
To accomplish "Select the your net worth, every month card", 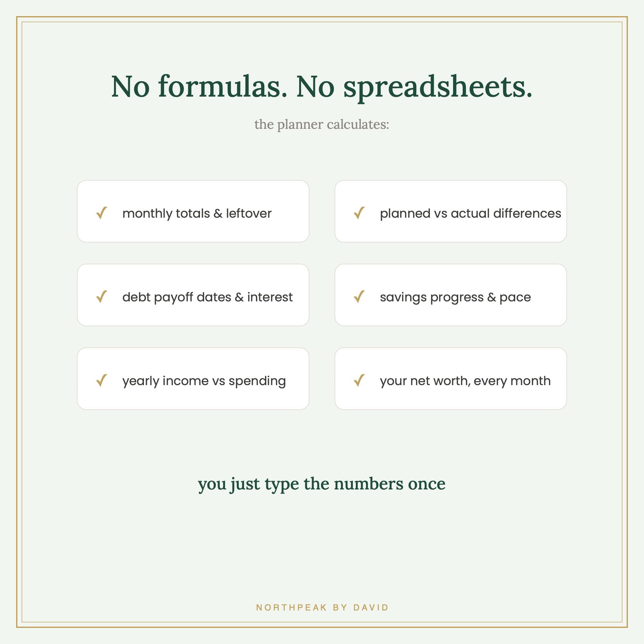I will pos(451,379).
